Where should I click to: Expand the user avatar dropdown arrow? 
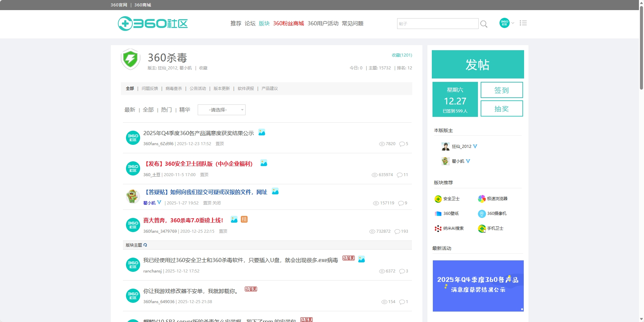click(x=513, y=23)
